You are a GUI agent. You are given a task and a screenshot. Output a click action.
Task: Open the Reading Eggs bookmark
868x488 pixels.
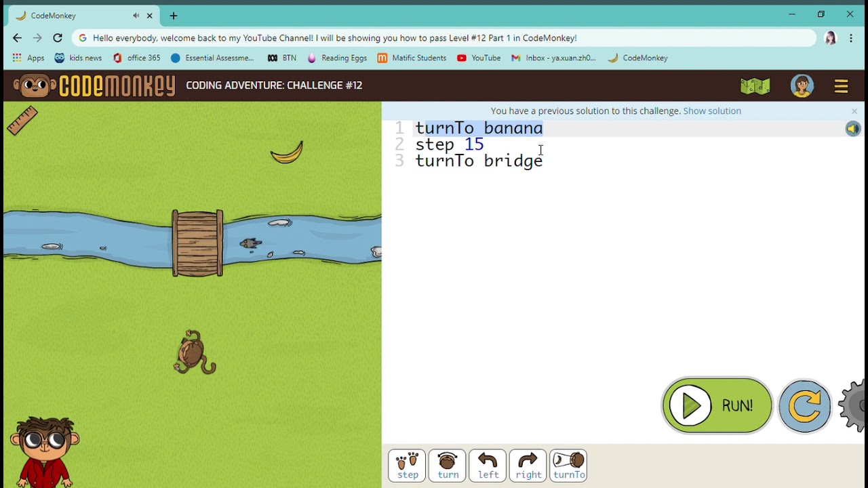click(x=337, y=58)
